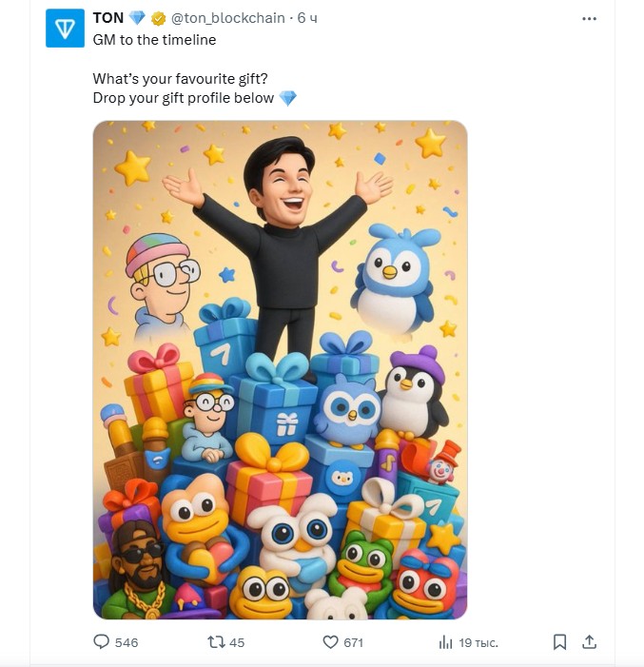This screenshot has height=667, width=644.
Task: Like the post with the heart icon
Action: [330, 642]
